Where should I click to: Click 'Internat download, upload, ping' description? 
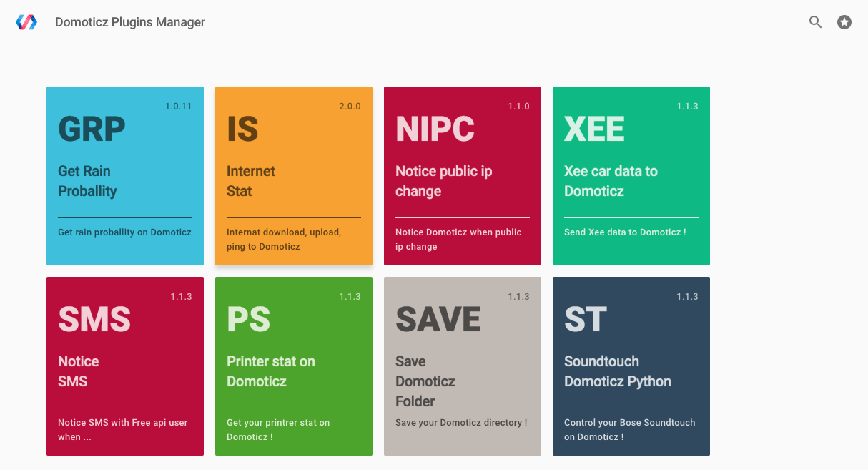tap(284, 240)
